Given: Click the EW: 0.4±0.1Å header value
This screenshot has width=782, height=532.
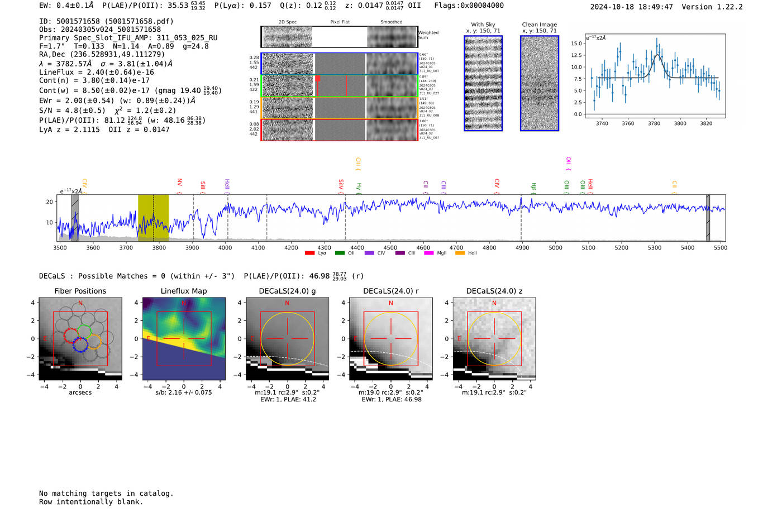Looking at the screenshot, I should pos(66,6).
